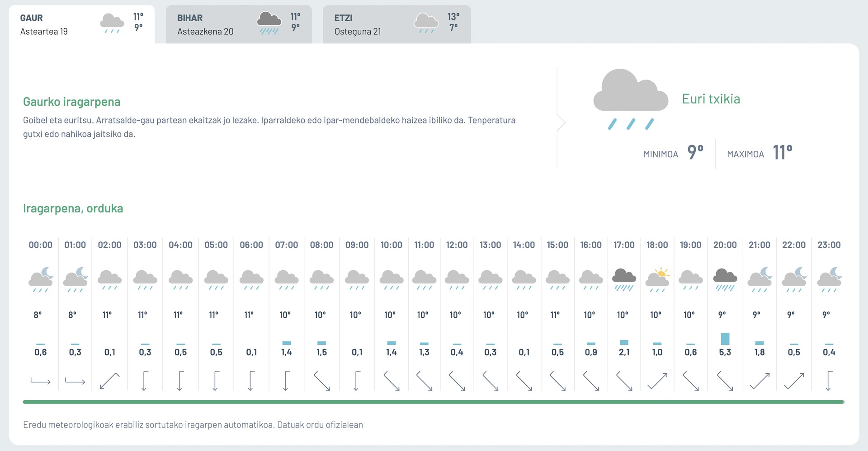Click the 03:00 downward wind arrow
Viewport: 868px width, 451px height.
(145, 381)
